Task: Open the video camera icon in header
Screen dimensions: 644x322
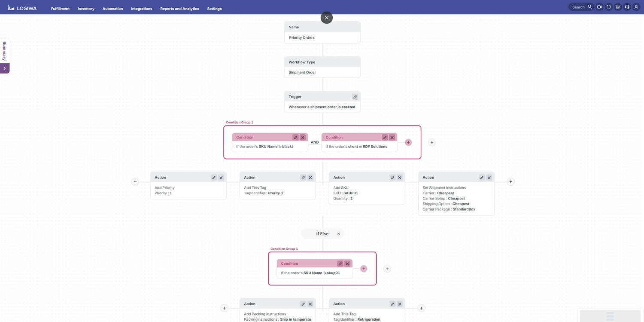Action: pos(600,7)
